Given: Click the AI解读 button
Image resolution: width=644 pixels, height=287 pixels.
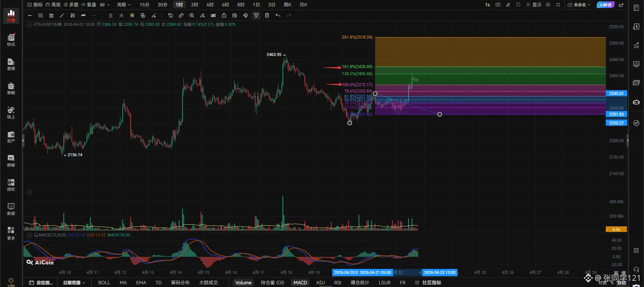Looking at the screenshot, I should 605,5.
